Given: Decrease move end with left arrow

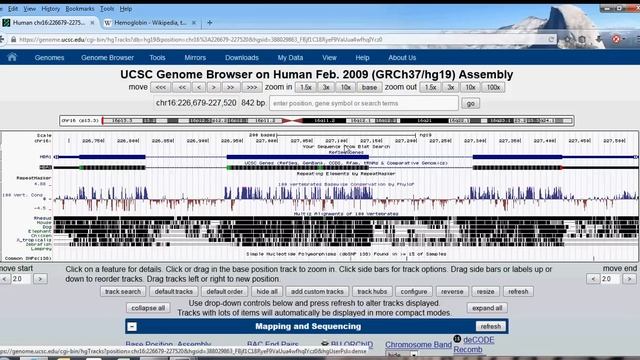Looking at the screenshot, I should pos(593,279).
